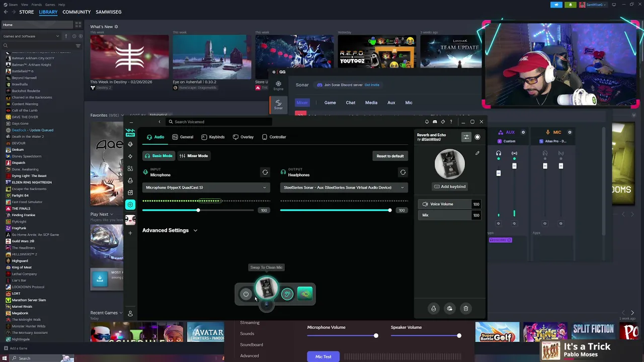Open Steam grid view icon next to Home
This screenshot has width=644, height=362.
tap(78, 25)
